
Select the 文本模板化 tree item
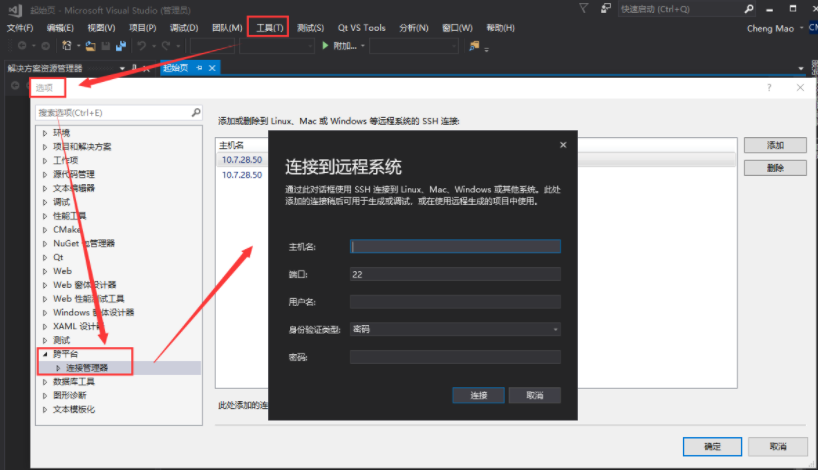click(74, 409)
